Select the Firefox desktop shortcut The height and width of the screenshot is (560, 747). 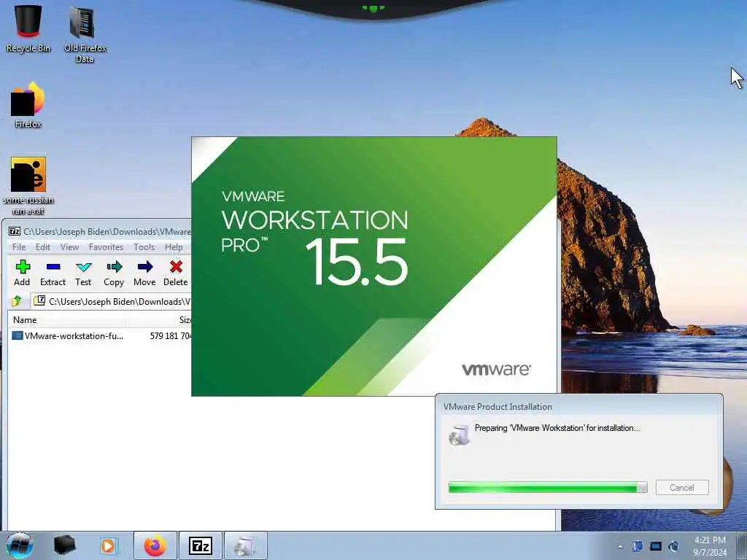(28, 105)
